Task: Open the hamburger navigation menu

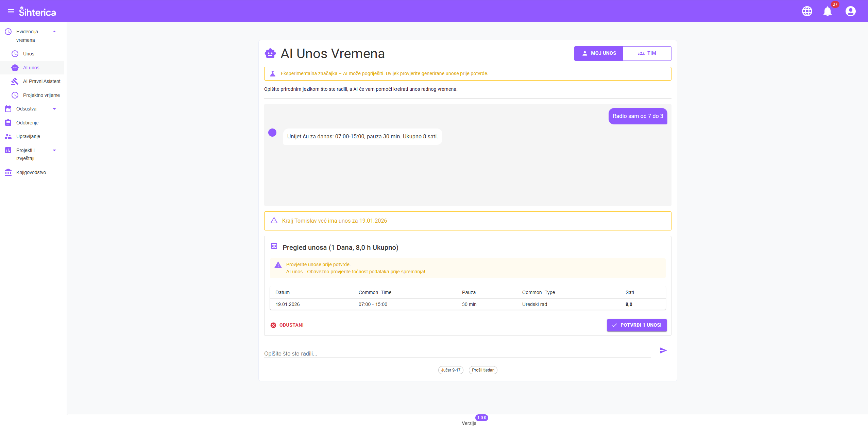Action: (11, 12)
